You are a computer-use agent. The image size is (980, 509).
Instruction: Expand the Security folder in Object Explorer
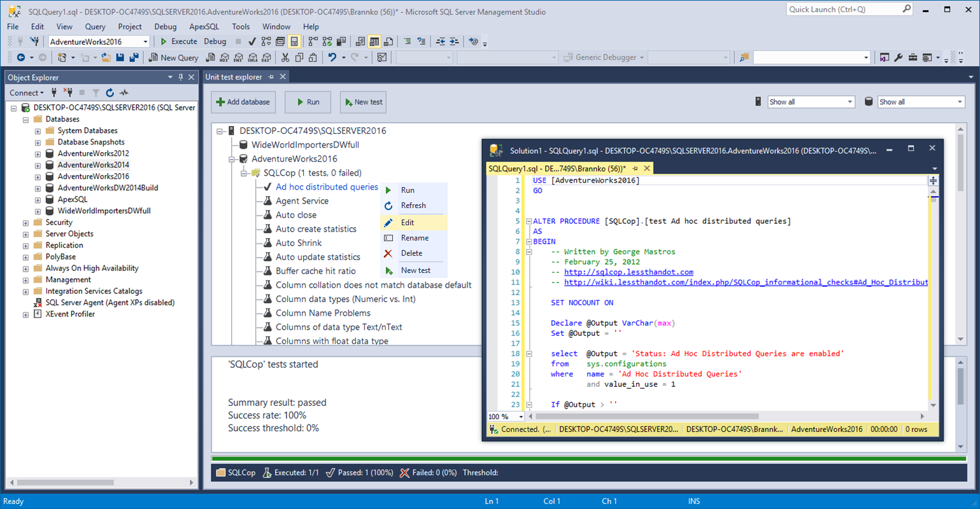[x=25, y=223]
